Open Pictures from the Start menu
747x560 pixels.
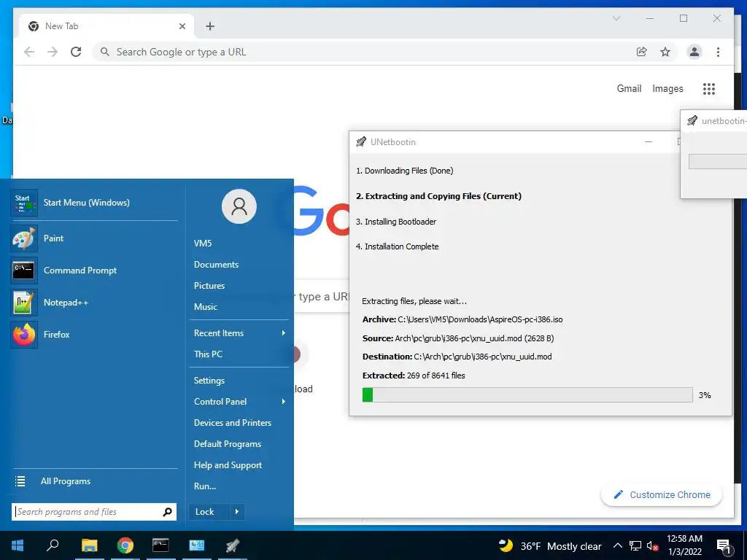209,286
